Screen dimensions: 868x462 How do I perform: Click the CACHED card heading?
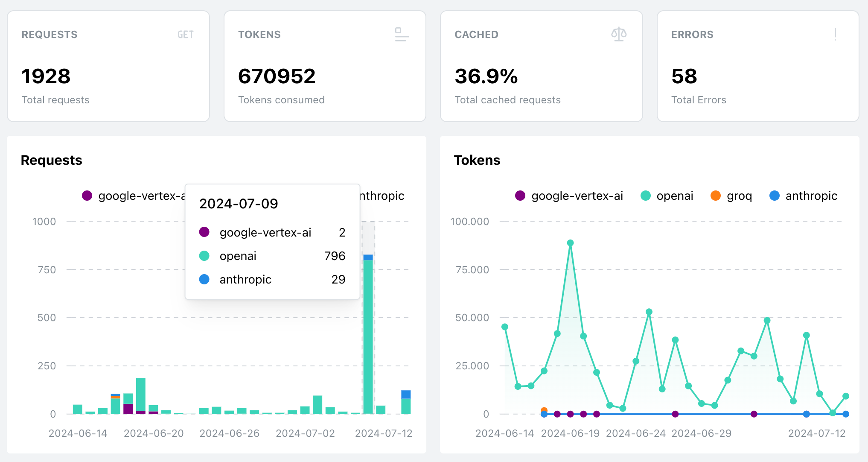(x=477, y=35)
